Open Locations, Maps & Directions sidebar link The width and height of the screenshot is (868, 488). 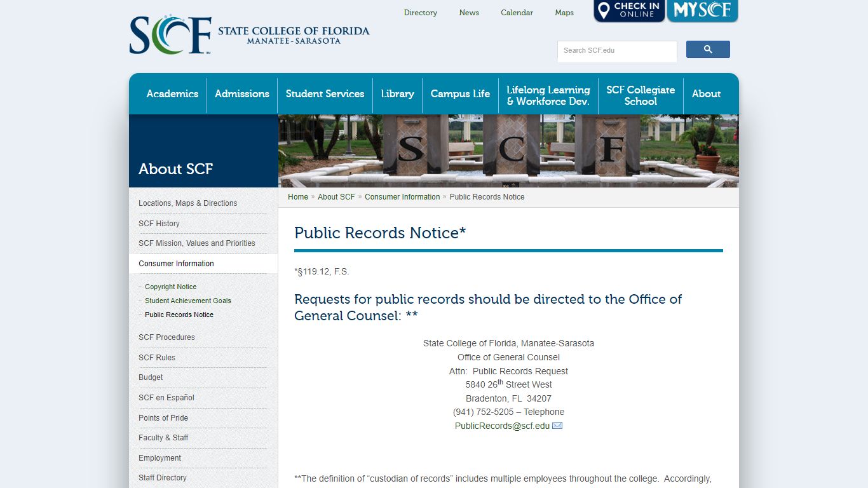pos(187,203)
